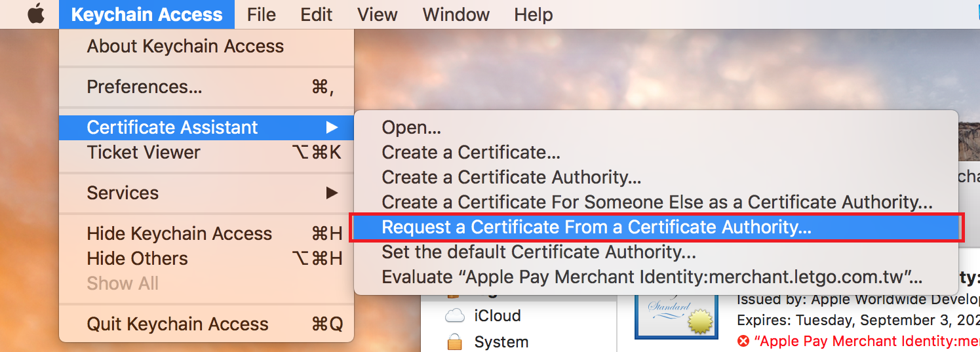The image size is (980, 352).
Task: Launch Ticket Viewer from the menu
Action: (x=144, y=152)
